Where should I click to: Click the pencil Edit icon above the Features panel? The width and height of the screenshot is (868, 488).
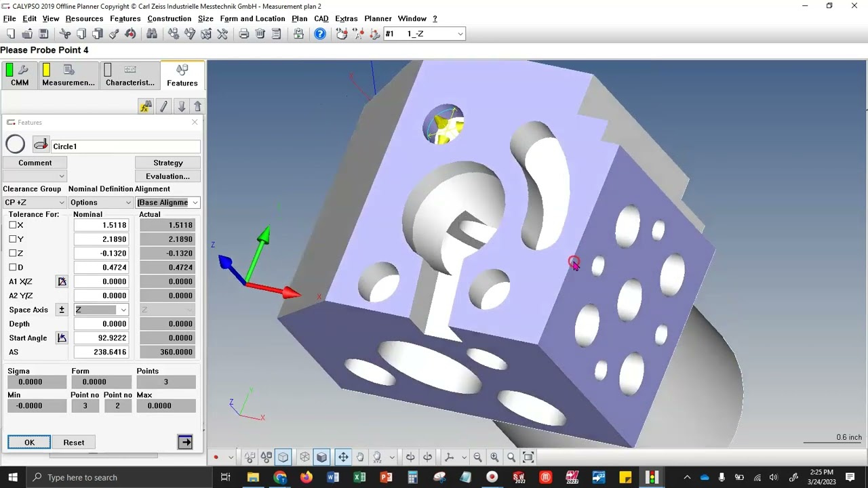point(163,106)
